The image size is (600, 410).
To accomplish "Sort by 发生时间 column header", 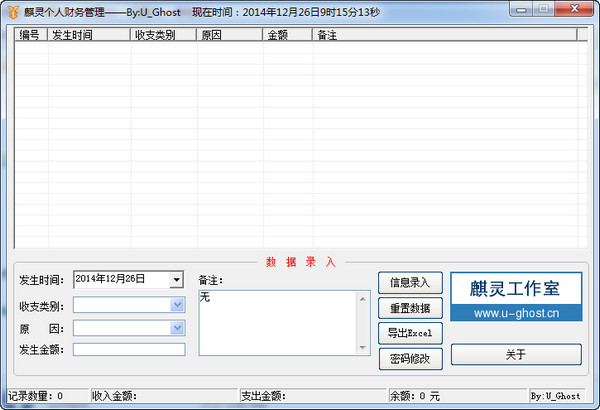I will [x=89, y=35].
